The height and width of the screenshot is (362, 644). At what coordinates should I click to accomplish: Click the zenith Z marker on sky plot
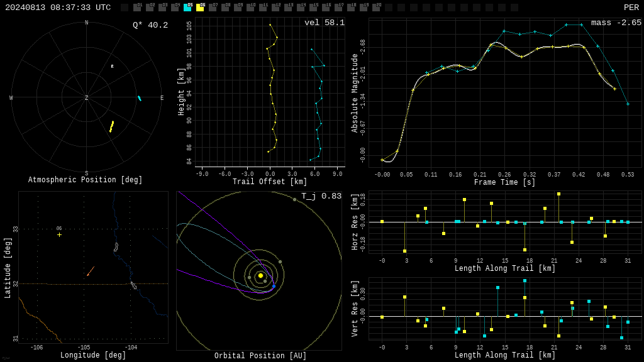pos(86,97)
